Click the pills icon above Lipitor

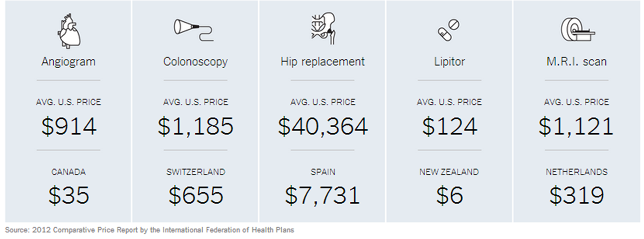click(449, 30)
